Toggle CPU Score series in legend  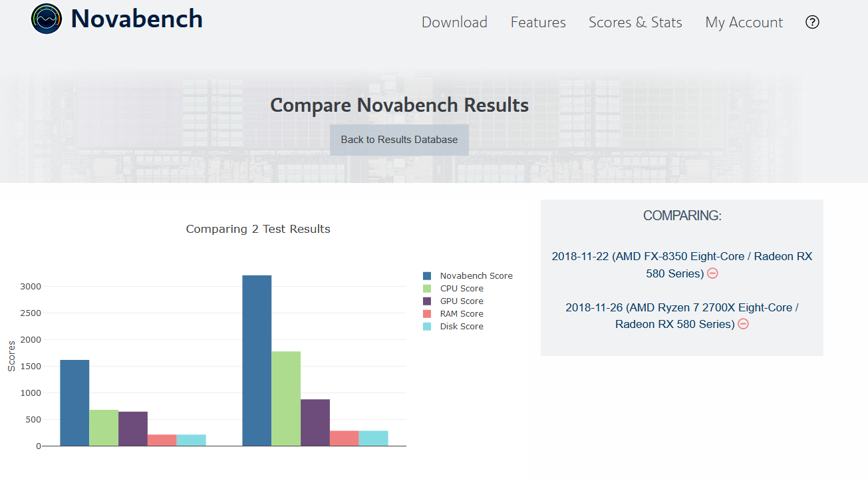pyautogui.click(x=461, y=289)
